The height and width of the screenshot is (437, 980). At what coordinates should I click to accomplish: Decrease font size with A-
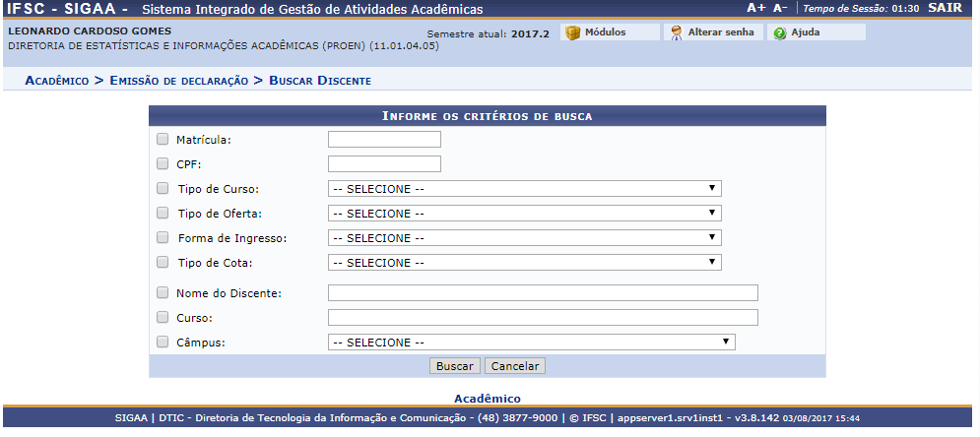coord(780,8)
